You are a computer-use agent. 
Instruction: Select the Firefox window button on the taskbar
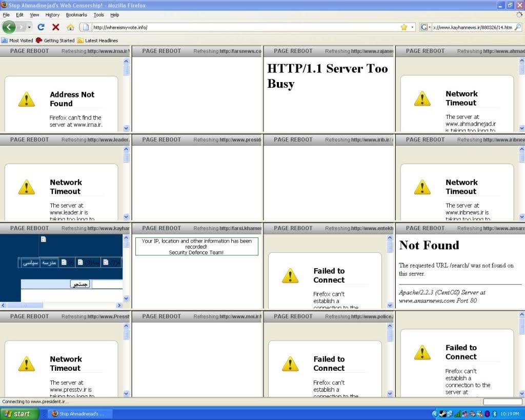[79, 414]
